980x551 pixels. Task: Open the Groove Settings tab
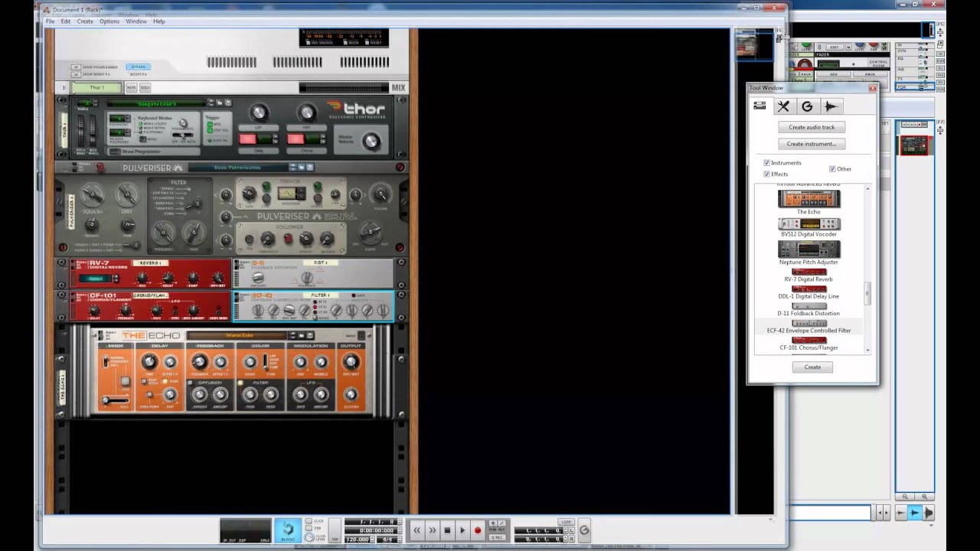(807, 106)
